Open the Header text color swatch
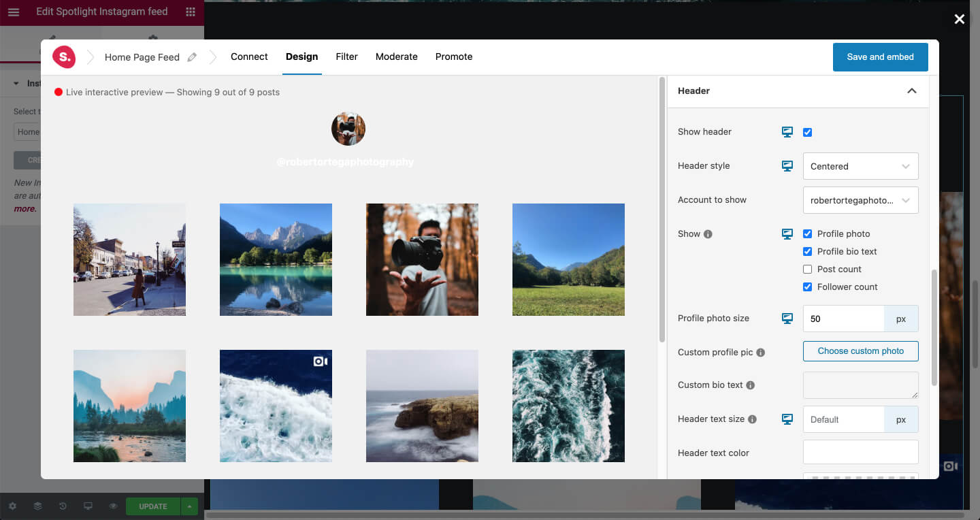Viewport: 980px width, 520px height. click(861, 453)
